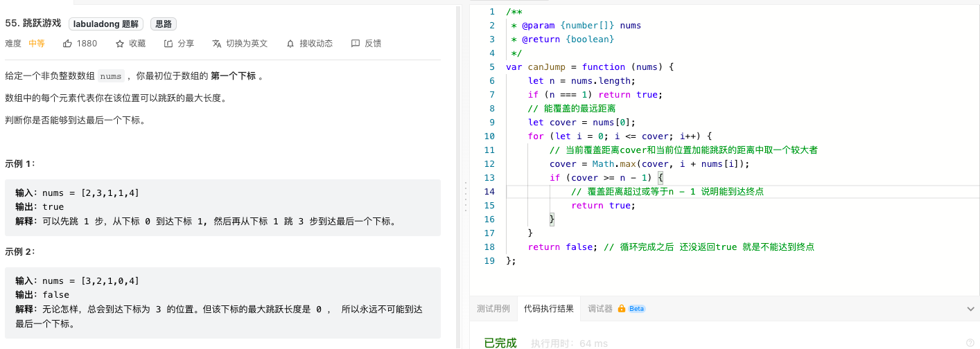The width and height of the screenshot is (980, 349).
Task: Switch to the 代码执行结果 tab
Action: tap(549, 309)
